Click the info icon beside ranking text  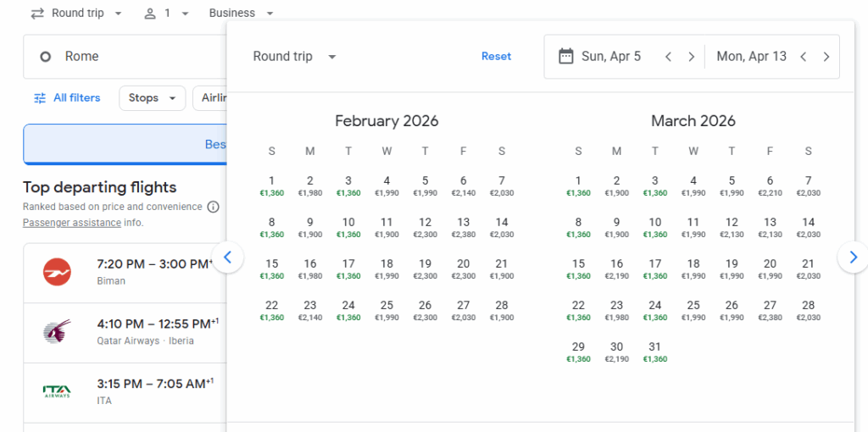[214, 207]
